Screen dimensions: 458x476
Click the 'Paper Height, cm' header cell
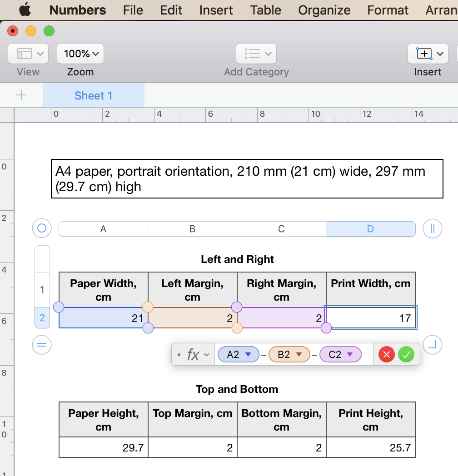pos(103,420)
